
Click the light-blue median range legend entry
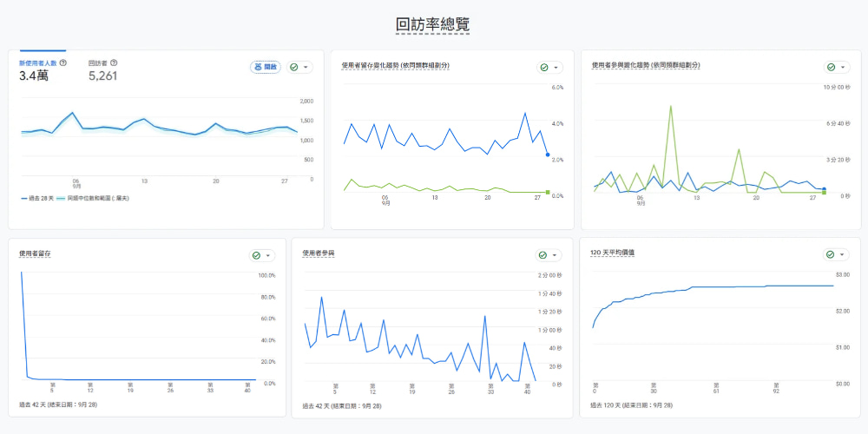pos(93,198)
